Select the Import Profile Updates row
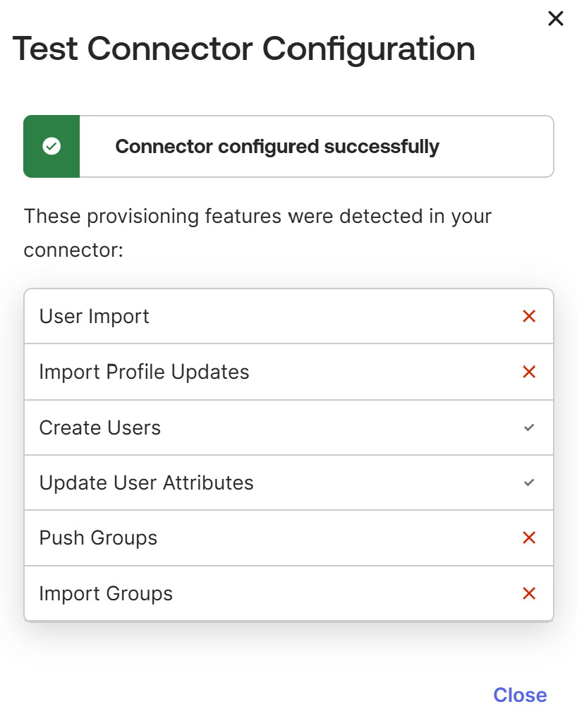The image size is (577, 728). [x=288, y=372]
